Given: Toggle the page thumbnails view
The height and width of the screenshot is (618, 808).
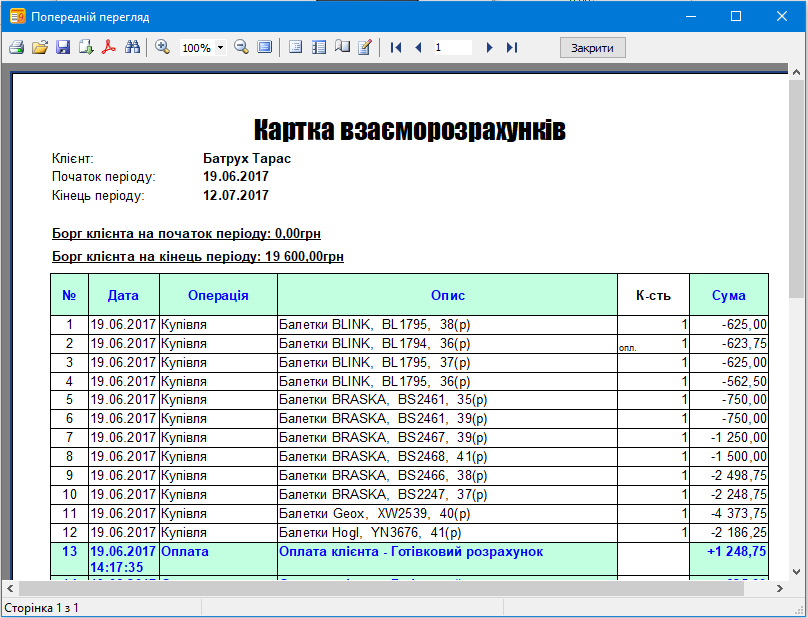Looking at the screenshot, I should [x=319, y=47].
